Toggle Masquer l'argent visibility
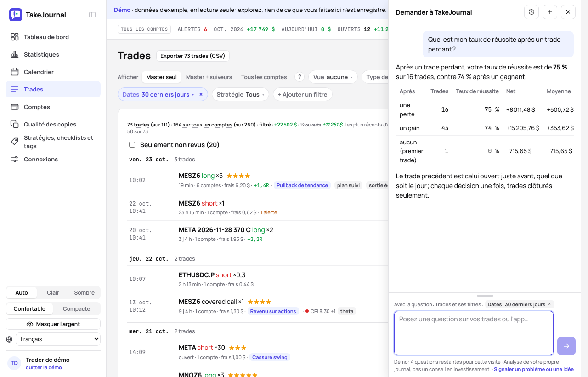 [x=53, y=324]
